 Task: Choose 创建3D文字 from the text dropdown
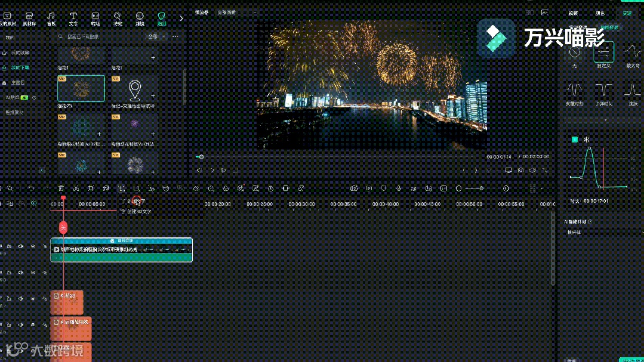[136, 211]
